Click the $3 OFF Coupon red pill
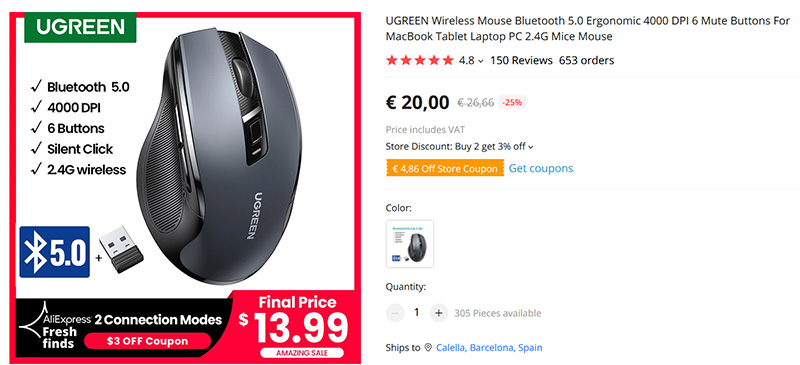 (147, 341)
